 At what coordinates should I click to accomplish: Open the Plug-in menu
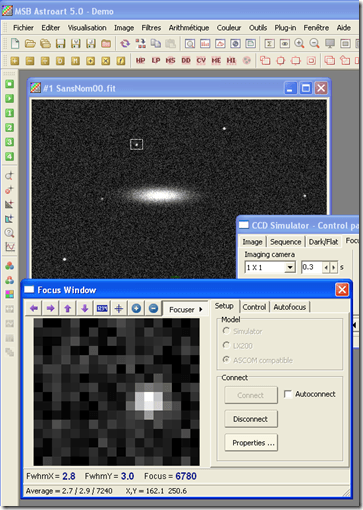point(285,28)
